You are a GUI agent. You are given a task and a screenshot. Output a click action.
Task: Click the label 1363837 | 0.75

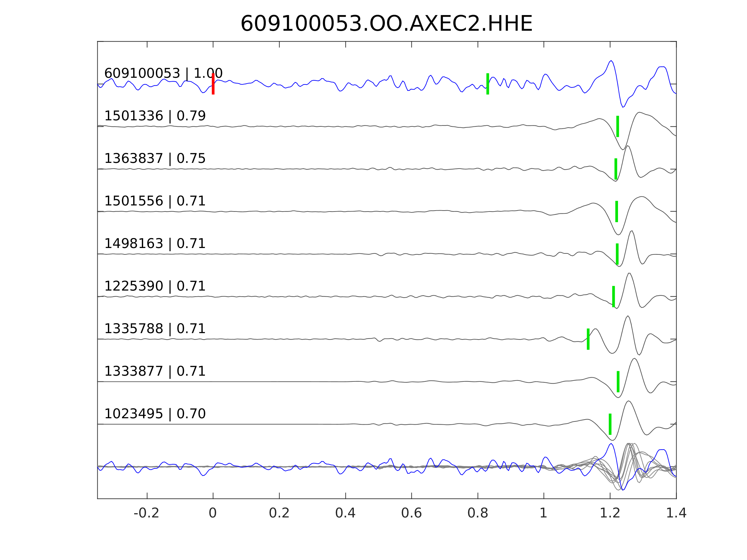pos(155,158)
